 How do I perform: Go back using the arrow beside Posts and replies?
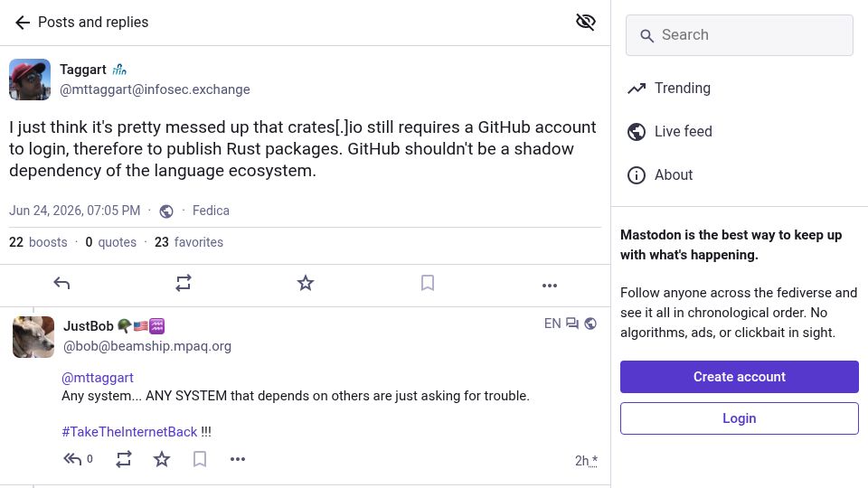point(22,23)
